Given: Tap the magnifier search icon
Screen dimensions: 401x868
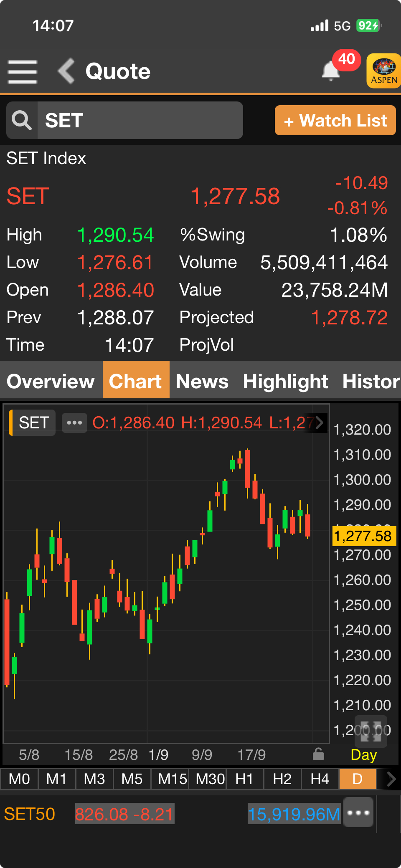Looking at the screenshot, I should click(x=22, y=121).
